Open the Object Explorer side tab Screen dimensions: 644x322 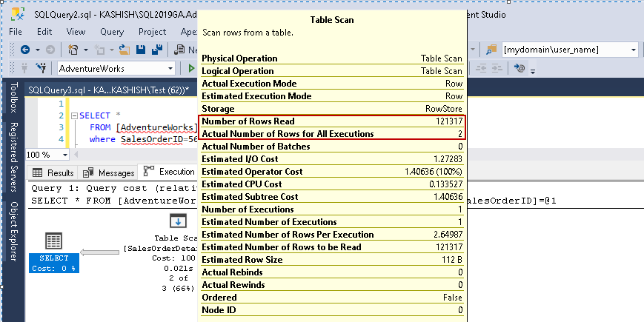tap(13, 232)
